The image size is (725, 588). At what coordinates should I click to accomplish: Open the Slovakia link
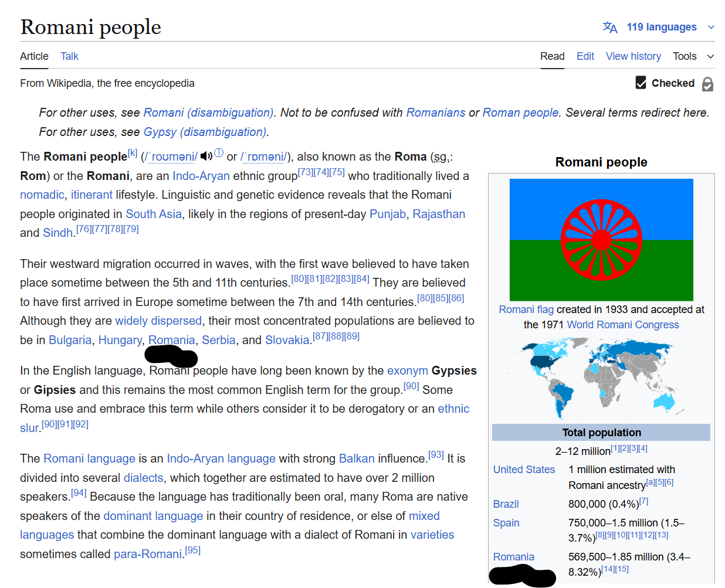click(x=287, y=340)
